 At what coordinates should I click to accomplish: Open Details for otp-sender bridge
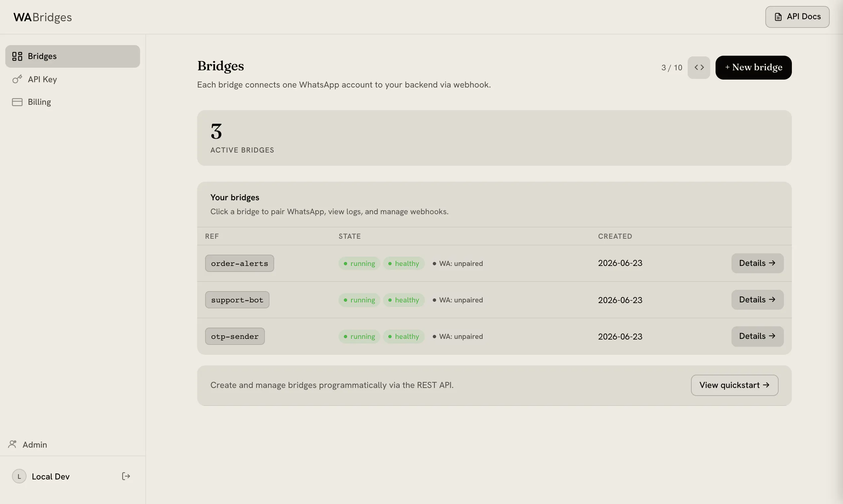[x=757, y=336]
